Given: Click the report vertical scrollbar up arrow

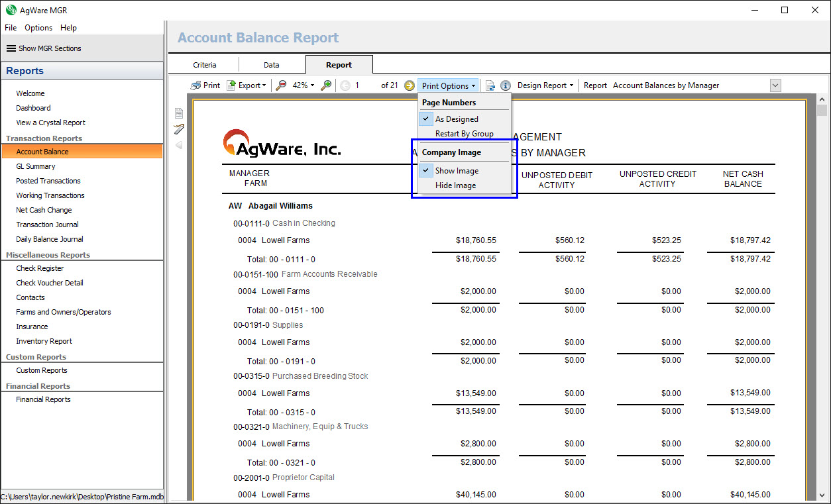Looking at the screenshot, I should pyautogui.click(x=822, y=110).
